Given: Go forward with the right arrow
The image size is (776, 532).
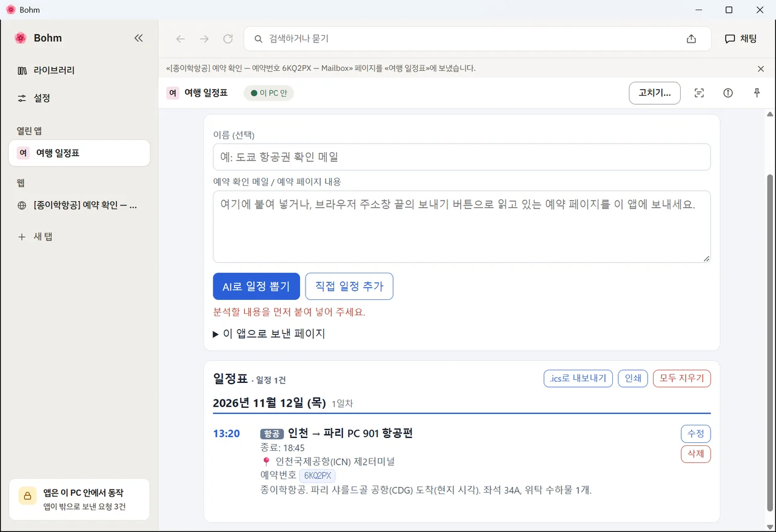Looking at the screenshot, I should click(x=204, y=39).
